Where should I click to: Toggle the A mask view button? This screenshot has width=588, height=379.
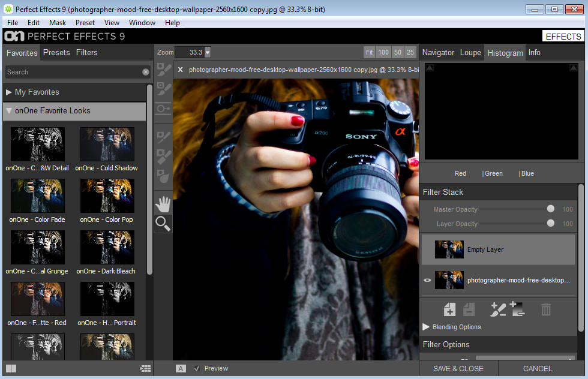pos(181,368)
